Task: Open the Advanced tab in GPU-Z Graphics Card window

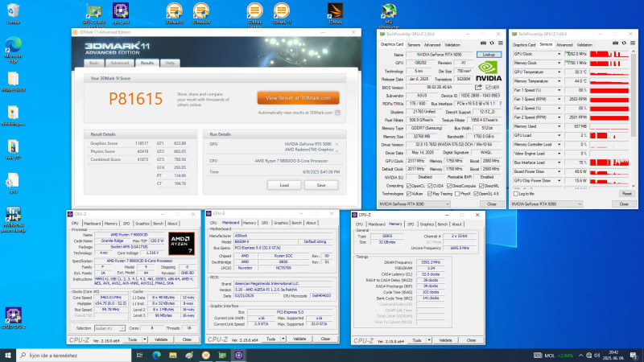Action: (432, 45)
